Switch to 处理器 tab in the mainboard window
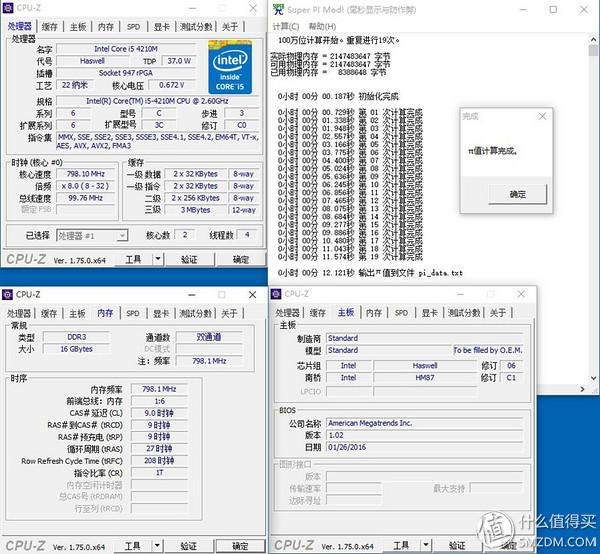This screenshot has width=600, height=554. pos(287,313)
